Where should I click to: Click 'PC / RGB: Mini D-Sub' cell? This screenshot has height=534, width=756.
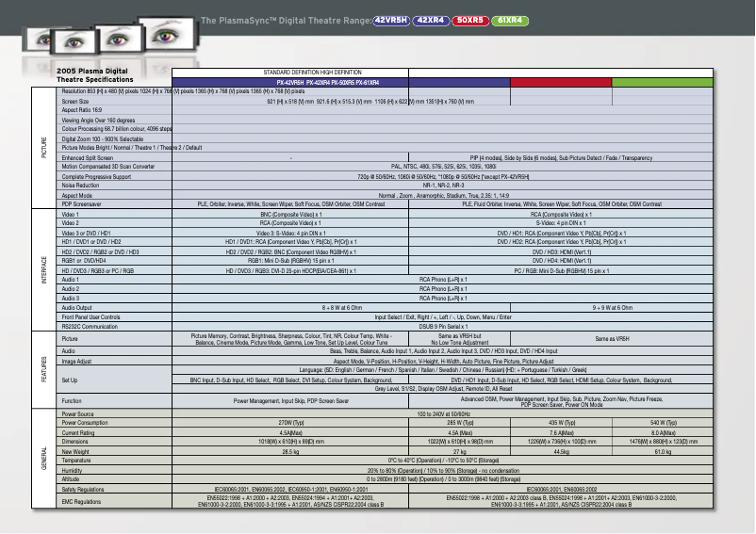tap(561, 271)
